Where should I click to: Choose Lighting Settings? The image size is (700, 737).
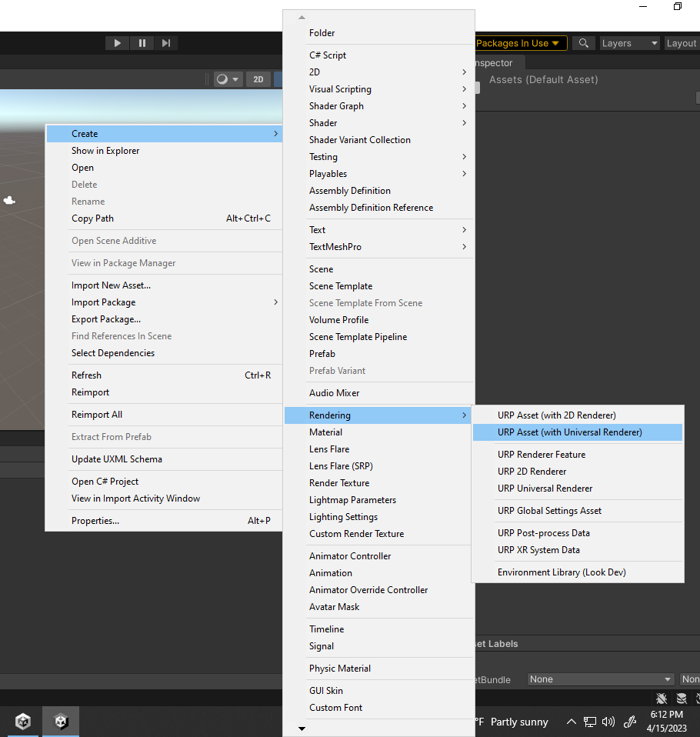point(379,516)
